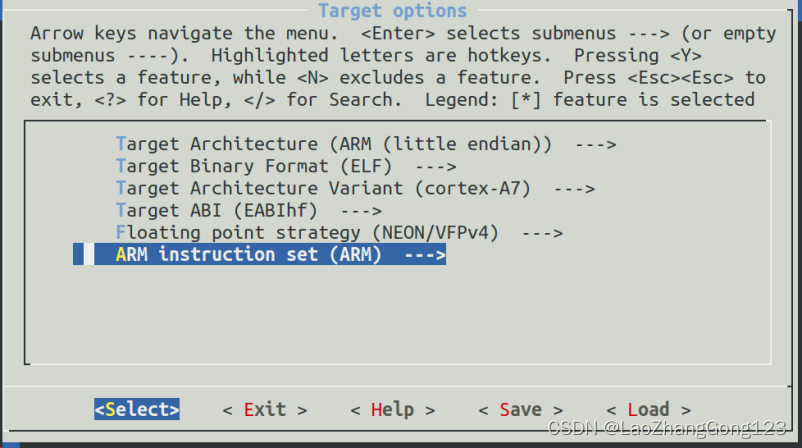The image size is (802, 448).
Task: Click the <Select> button
Action: (x=137, y=409)
